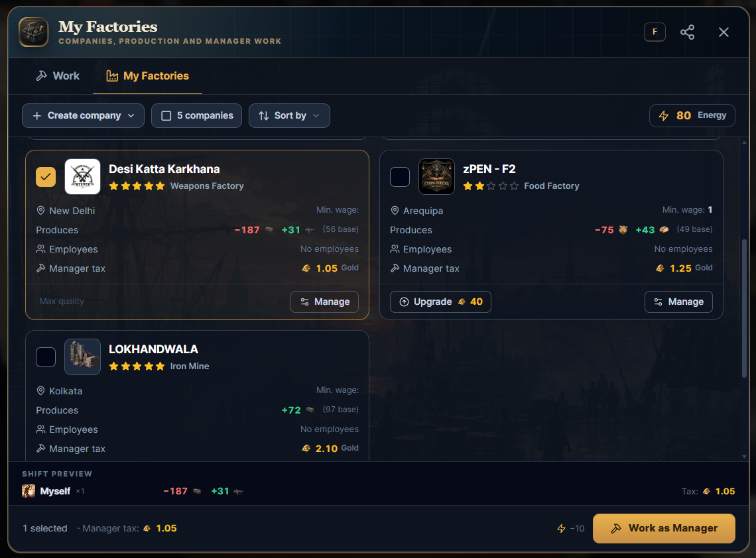Check the zPEN - F2 checkbox
The height and width of the screenshot is (558, 756).
(400, 177)
